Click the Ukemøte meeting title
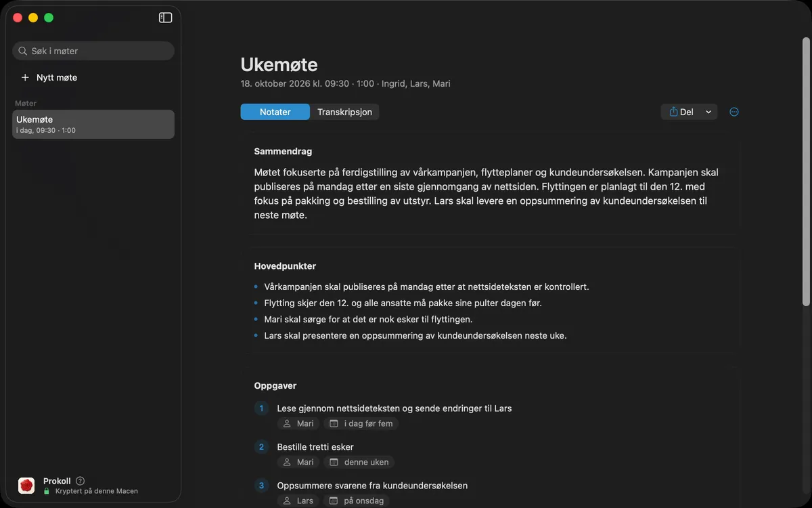The image size is (812, 508). [279, 64]
